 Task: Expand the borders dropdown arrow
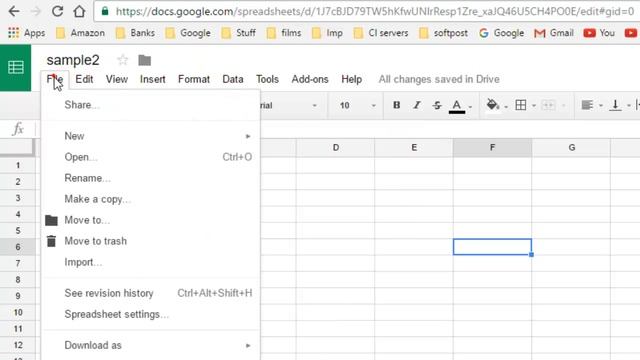[533, 106]
